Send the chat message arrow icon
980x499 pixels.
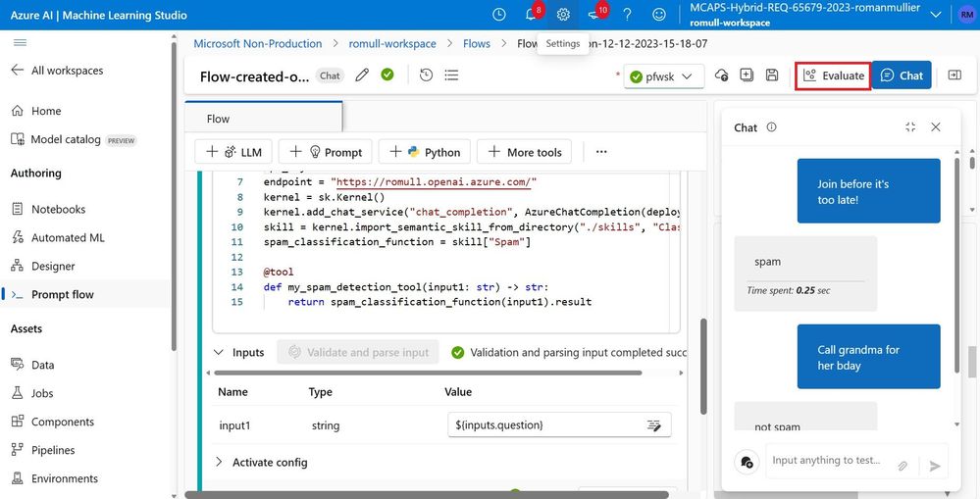click(x=934, y=466)
